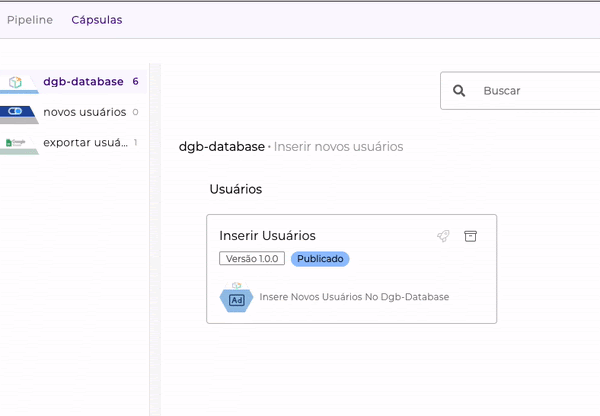This screenshot has width=600, height=416.
Task: Click the rocket publish icon
Action: (x=443, y=236)
